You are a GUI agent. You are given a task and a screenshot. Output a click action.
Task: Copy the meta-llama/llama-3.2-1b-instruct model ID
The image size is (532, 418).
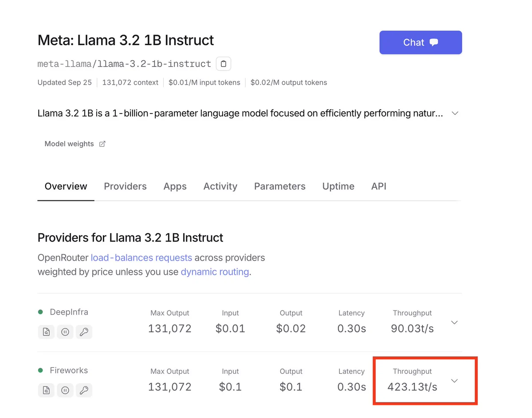[x=223, y=64]
